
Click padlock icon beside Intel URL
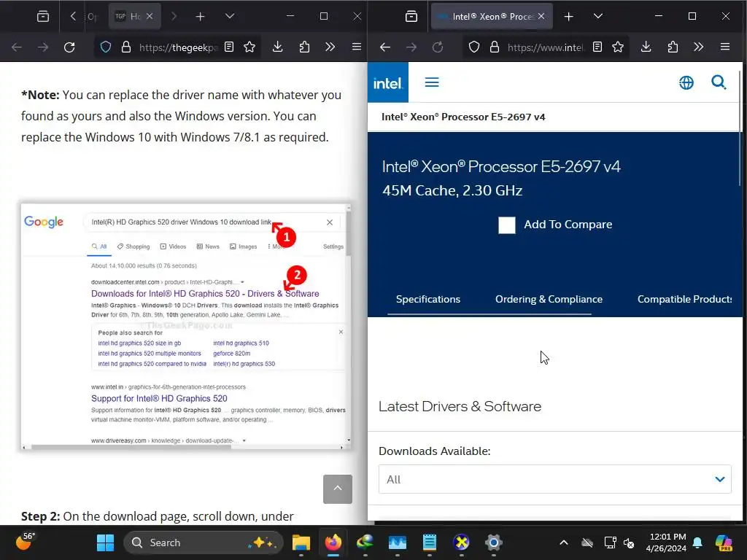click(495, 47)
